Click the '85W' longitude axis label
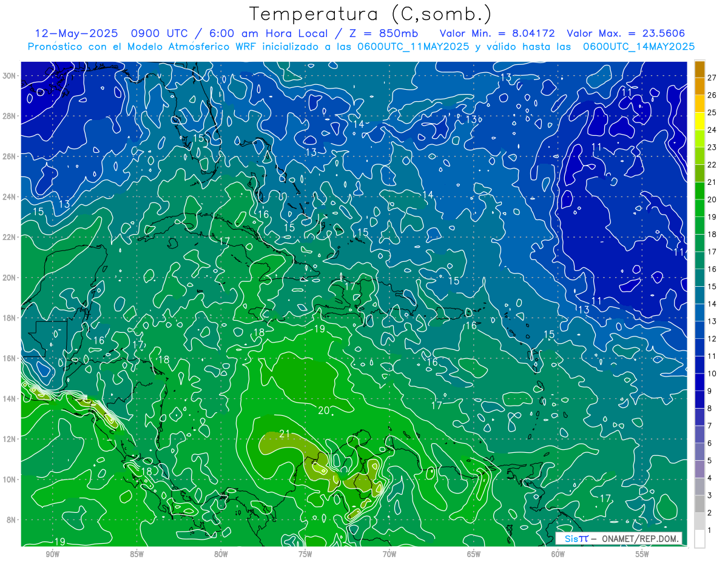This screenshot has width=728, height=562. tap(137, 554)
